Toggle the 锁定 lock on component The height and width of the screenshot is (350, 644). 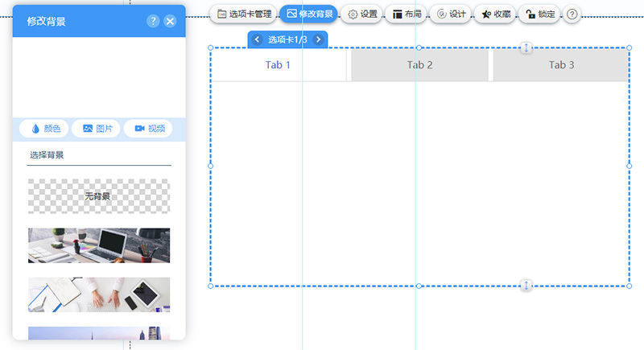[539, 14]
